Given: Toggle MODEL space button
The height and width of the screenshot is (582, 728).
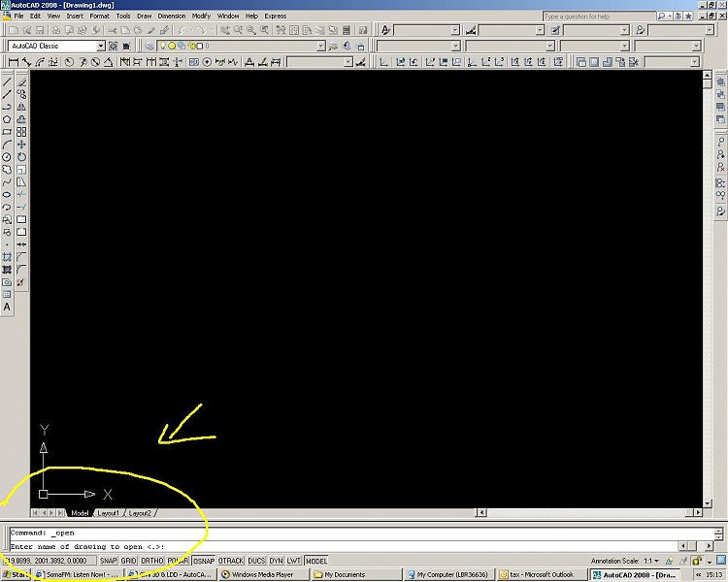Looking at the screenshot, I should (316, 561).
